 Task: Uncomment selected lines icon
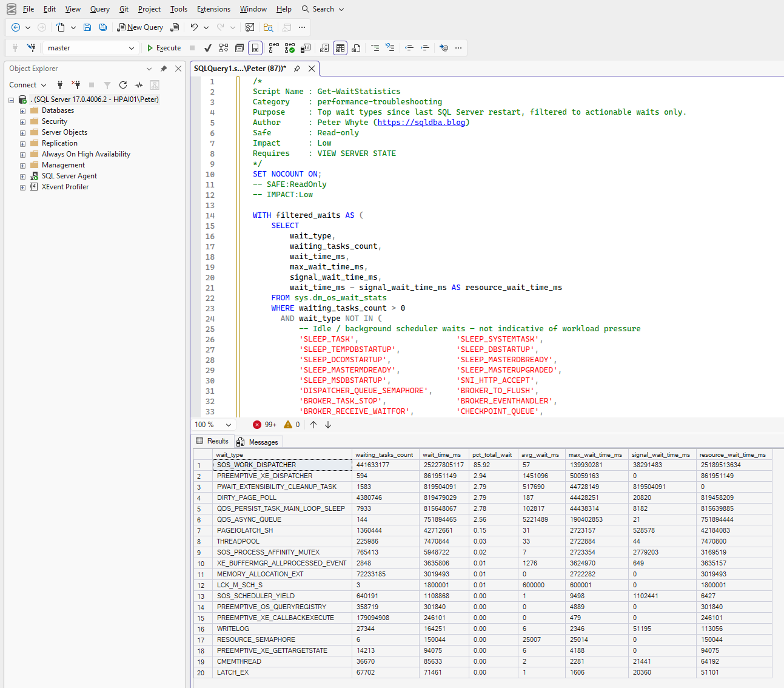[x=390, y=48]
